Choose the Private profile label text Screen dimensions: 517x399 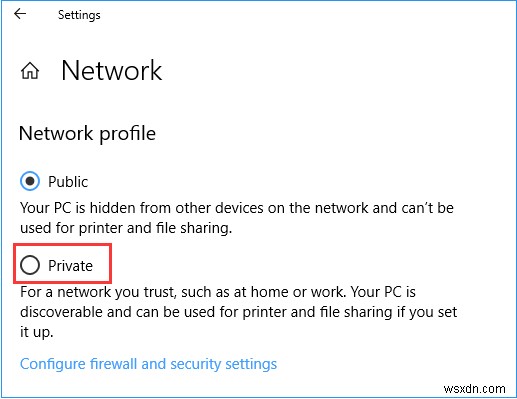pos(70,266)
